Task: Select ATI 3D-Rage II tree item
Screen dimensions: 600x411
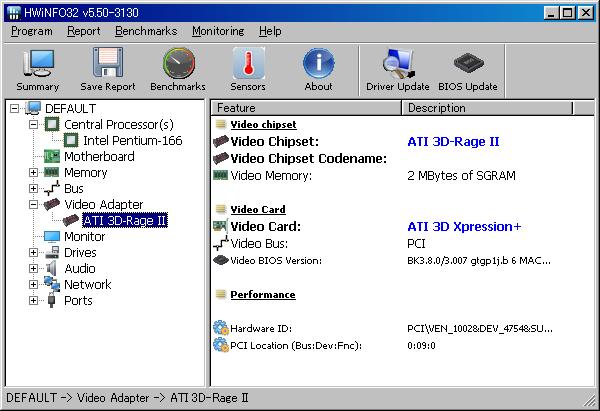Action: tap(125, 220)
